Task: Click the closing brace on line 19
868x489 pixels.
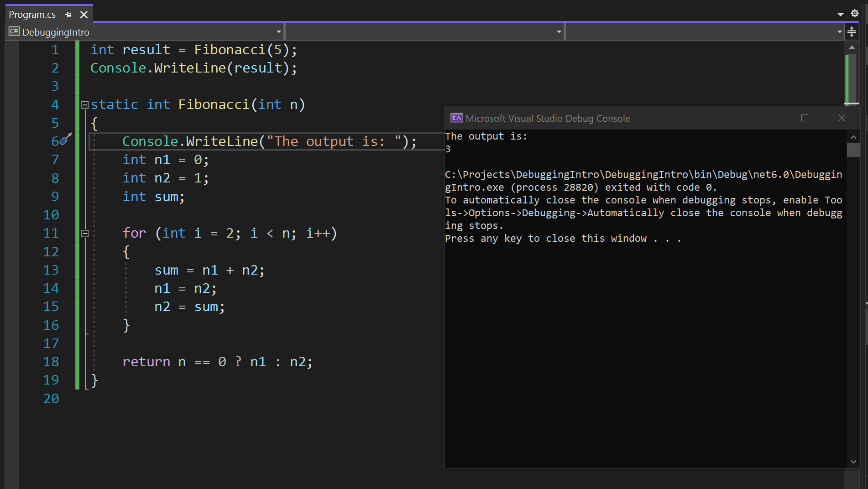Action: pos(94,380)
